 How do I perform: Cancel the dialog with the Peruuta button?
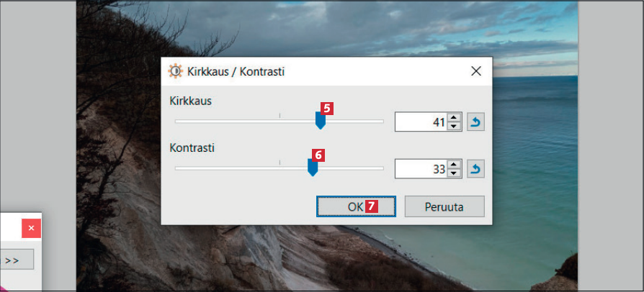coord(444,206)
